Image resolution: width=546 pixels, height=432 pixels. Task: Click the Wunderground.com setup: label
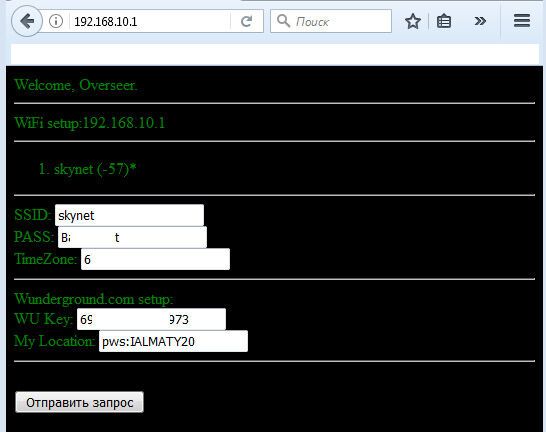[x=94, y=299]
